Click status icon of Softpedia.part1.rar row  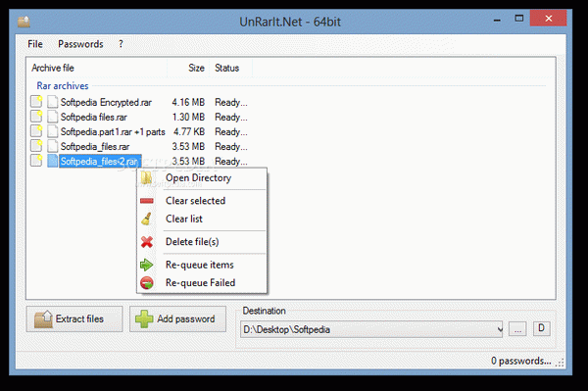point(36,131)
